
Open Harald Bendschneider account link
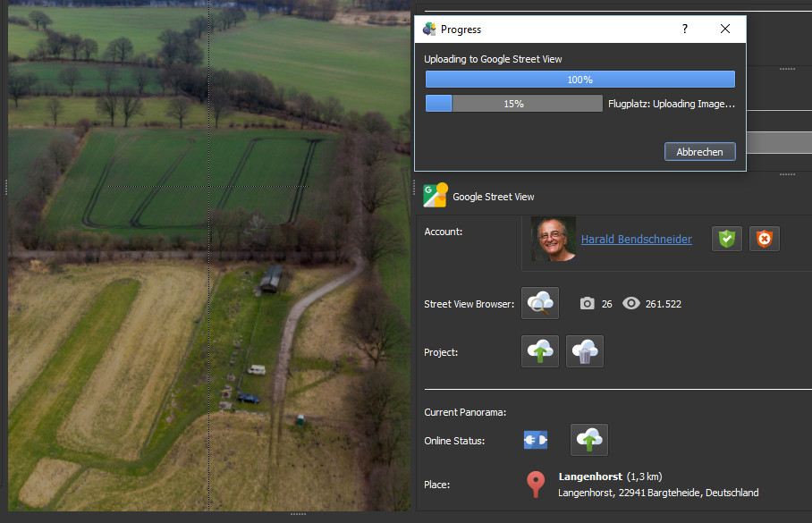[x=636, y=239]
